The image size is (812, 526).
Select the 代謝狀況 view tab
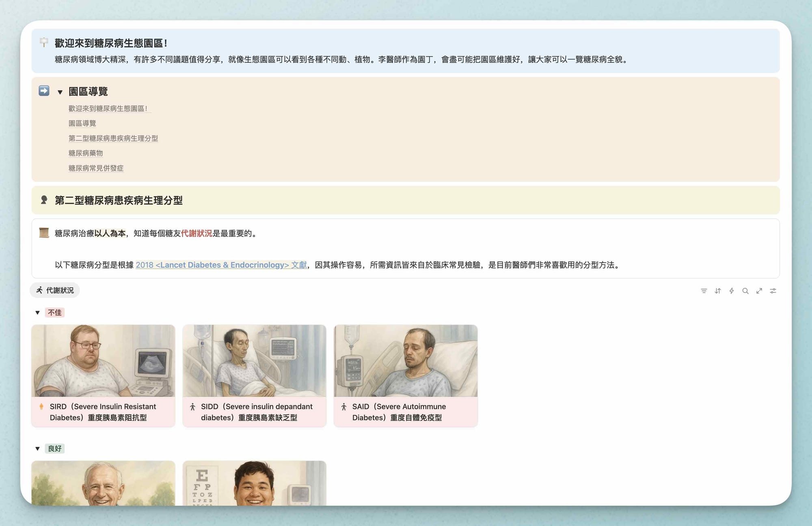pyautogui.click(x=55, y=290)
